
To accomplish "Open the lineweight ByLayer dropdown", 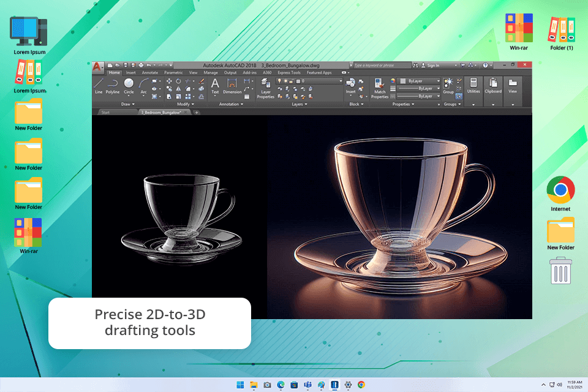I will (x=418, y=89).
